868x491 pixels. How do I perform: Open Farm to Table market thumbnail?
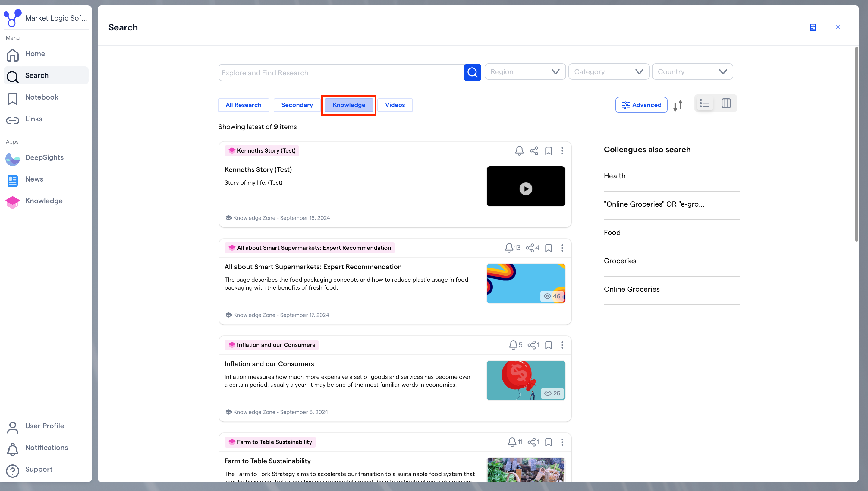coord(526,470)
